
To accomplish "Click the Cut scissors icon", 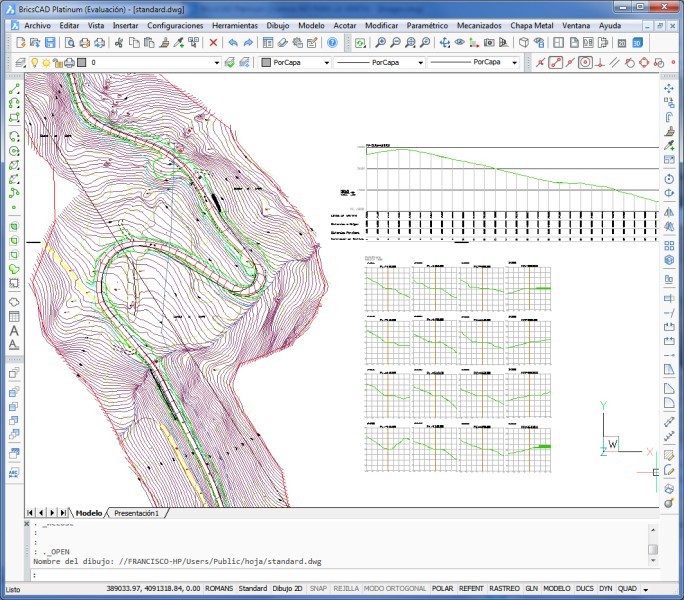I will click(119, 43).
